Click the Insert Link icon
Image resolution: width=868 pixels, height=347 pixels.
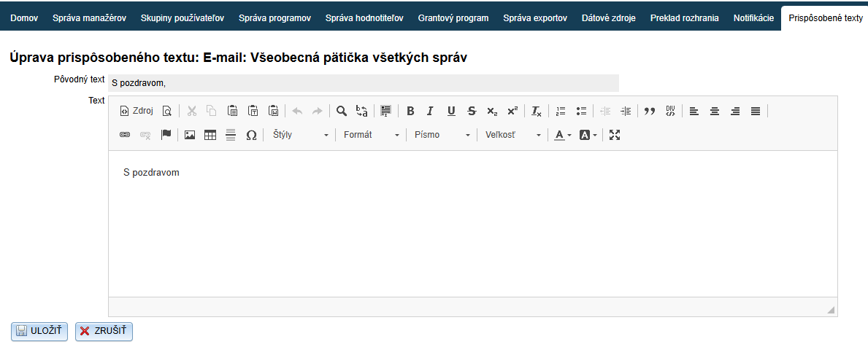point(125,135)
